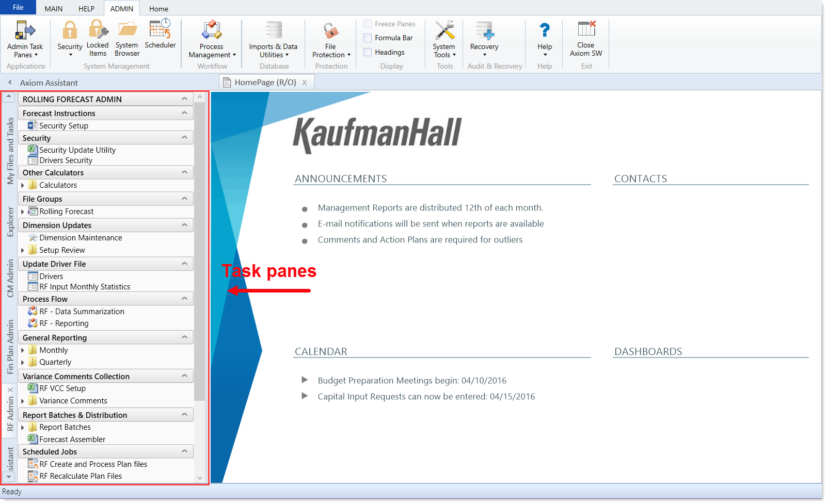Expand the Variance Comments folder
Viewport: 827px width, 504px height.
[x=22, y=401]
